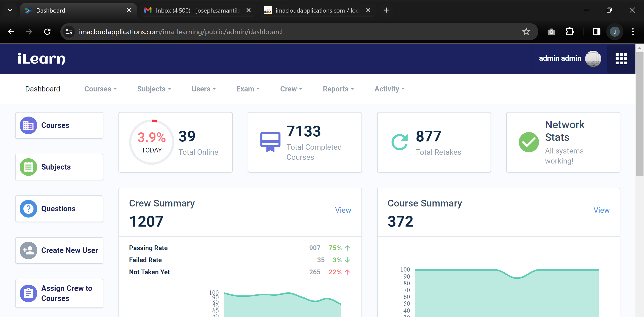Click the green Subjects list icon
Viewport: 644px width, 317px height.
coord(28,167)
